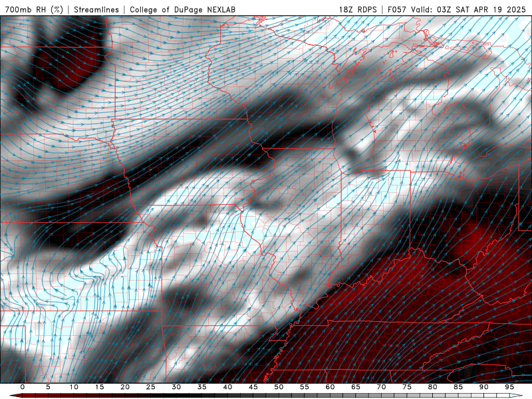The width and height of the screenshot is (532, 399).
Task: Click the "70" color scale label
Action: click(x=381, y=387)
